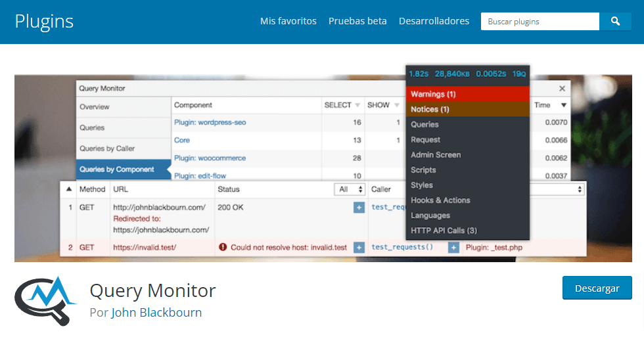Click Plugin: _test.php component cell
The width and height of the screenshot is (644, 341).
[494, 248]
